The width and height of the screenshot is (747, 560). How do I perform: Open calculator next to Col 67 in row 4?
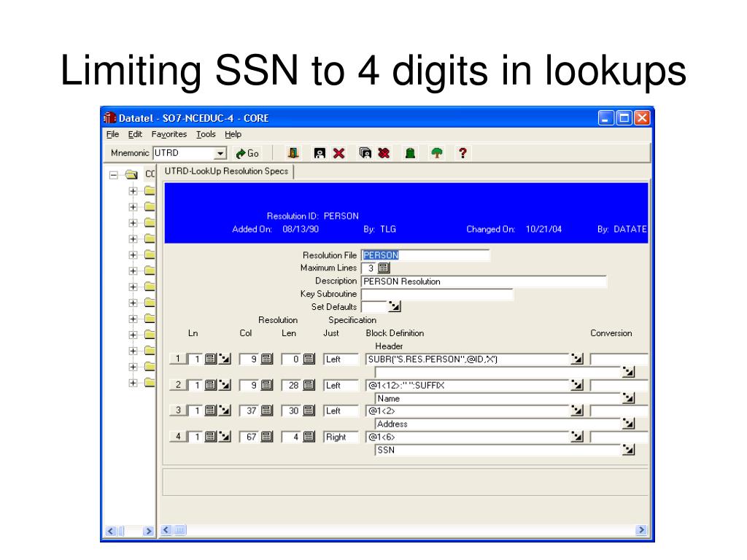tap(267, 436)
